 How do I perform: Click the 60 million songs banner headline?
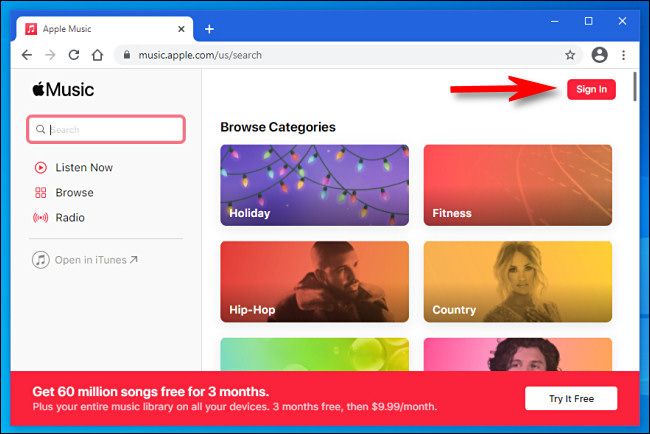point(151,391)
